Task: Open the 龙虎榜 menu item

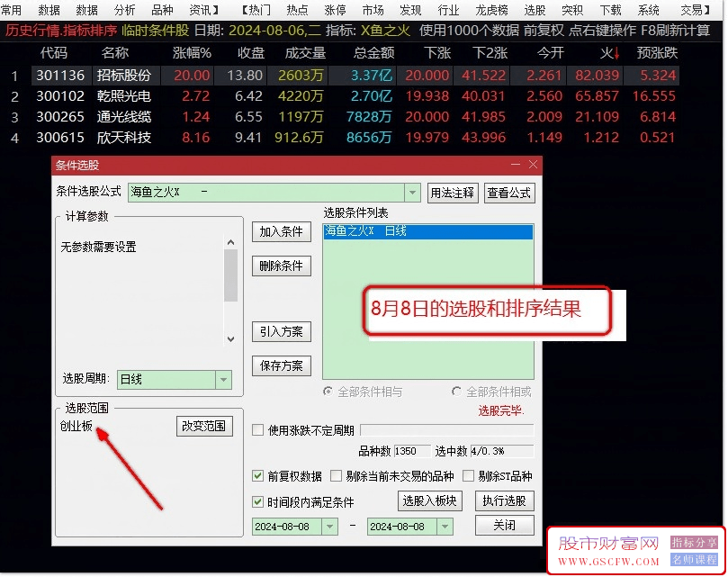Action: pos(491,10)
